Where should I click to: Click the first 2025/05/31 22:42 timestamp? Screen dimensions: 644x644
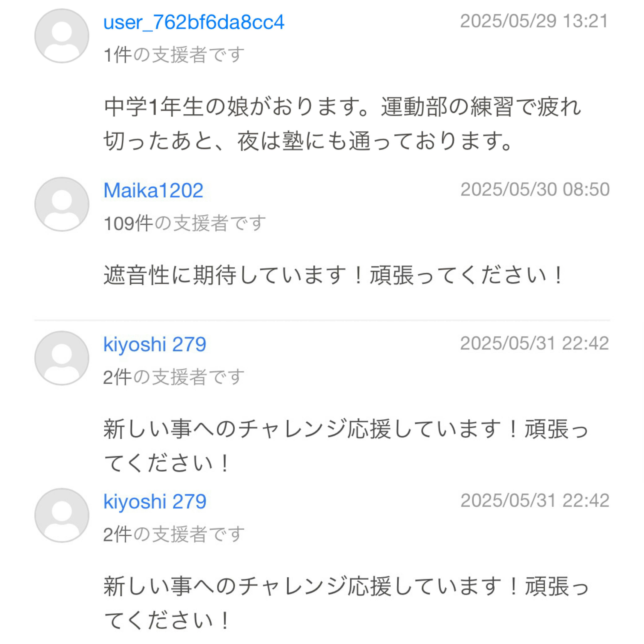click(x=534, y=343)
